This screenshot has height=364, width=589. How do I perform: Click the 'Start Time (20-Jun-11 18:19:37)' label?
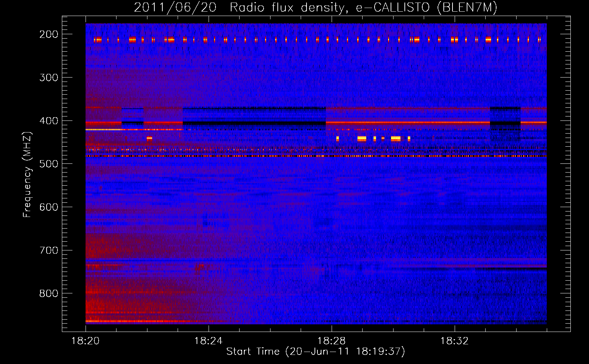(x=316, y=352)
